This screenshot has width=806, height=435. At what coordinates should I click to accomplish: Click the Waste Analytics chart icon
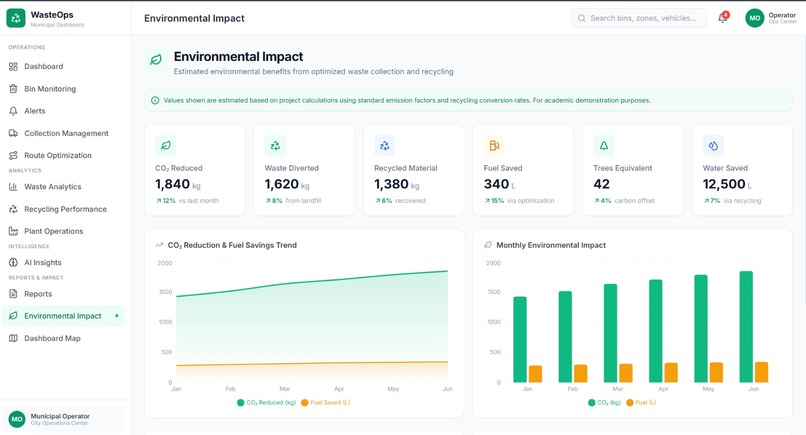[13, 187]
